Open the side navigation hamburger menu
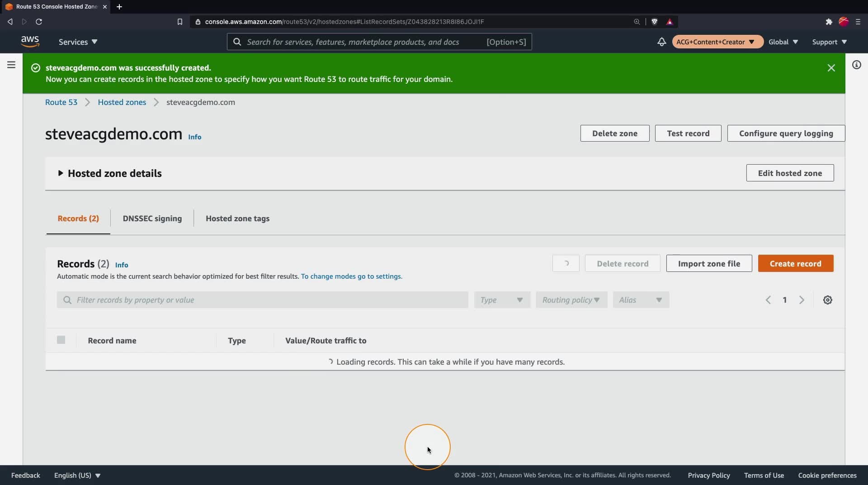The image size is (868, 485). click(x=11, y=65)
